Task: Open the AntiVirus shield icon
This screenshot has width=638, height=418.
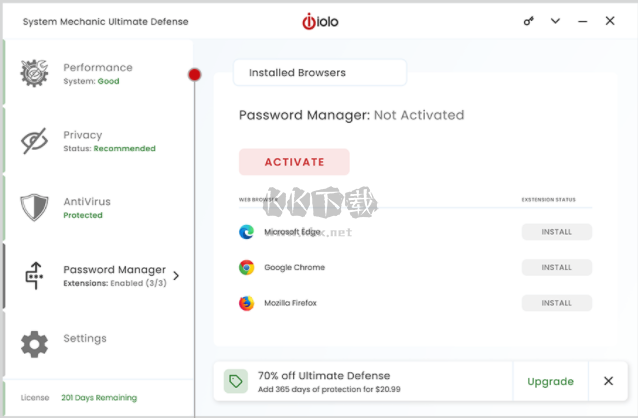Action: click(x=34, y=208)
